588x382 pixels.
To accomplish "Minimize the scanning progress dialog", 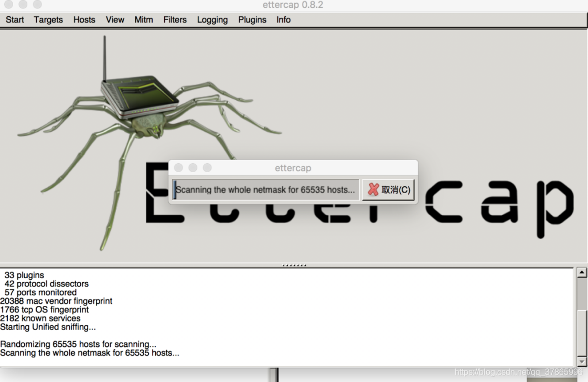I will (x=193, y=168).
